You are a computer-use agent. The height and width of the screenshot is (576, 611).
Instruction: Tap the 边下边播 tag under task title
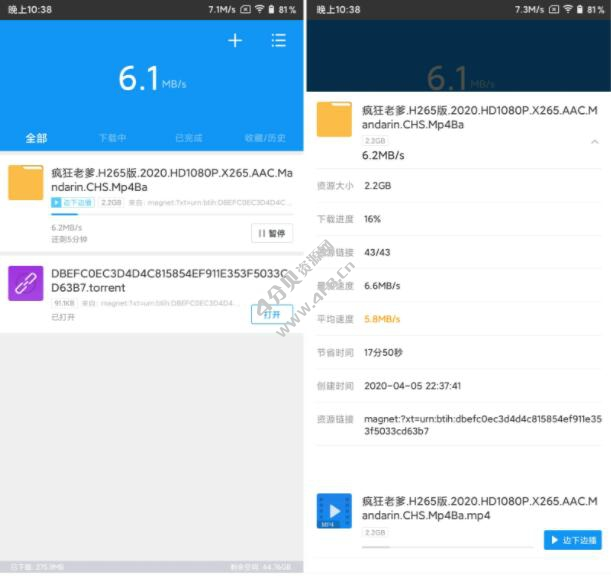[x=71, y=202]
